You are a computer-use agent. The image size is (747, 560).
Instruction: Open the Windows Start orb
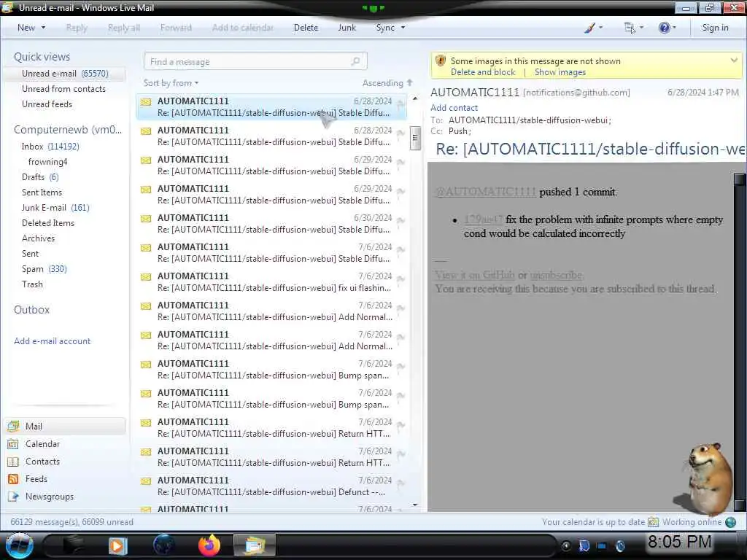point(19,545)
